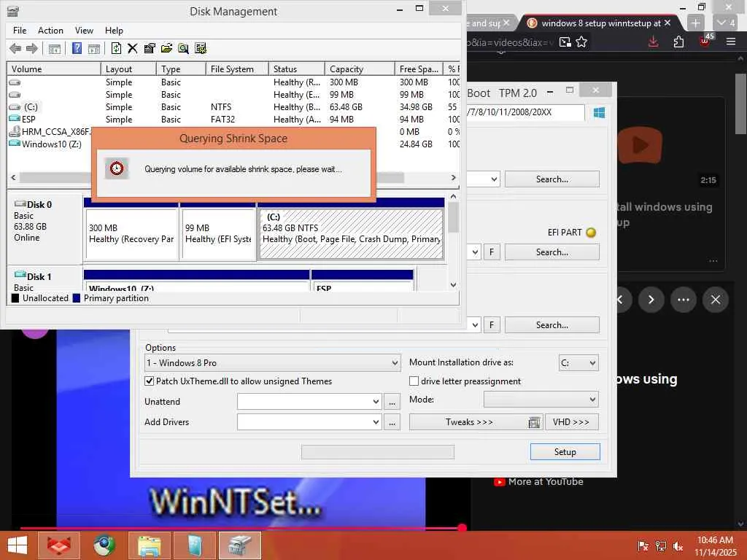Expand the list all tabs chevron in browser
The height and width of the screenshot is (560, 747).
pos(726,23)
